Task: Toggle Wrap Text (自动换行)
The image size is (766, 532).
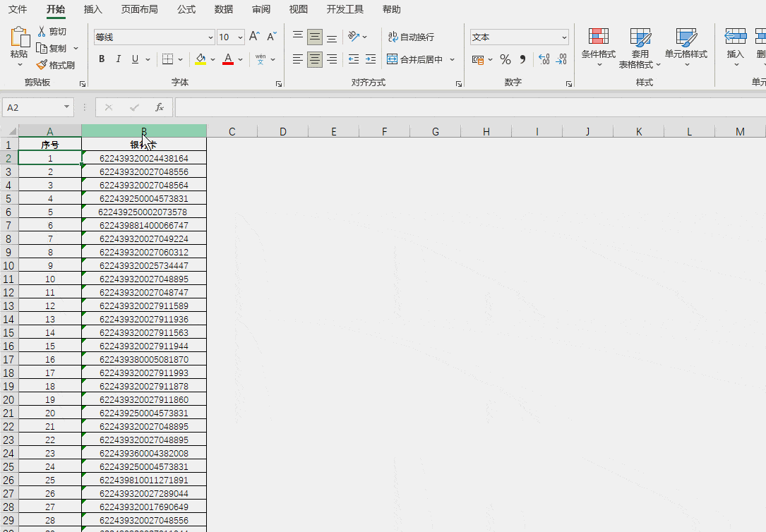Action: (x=411, y=37)
